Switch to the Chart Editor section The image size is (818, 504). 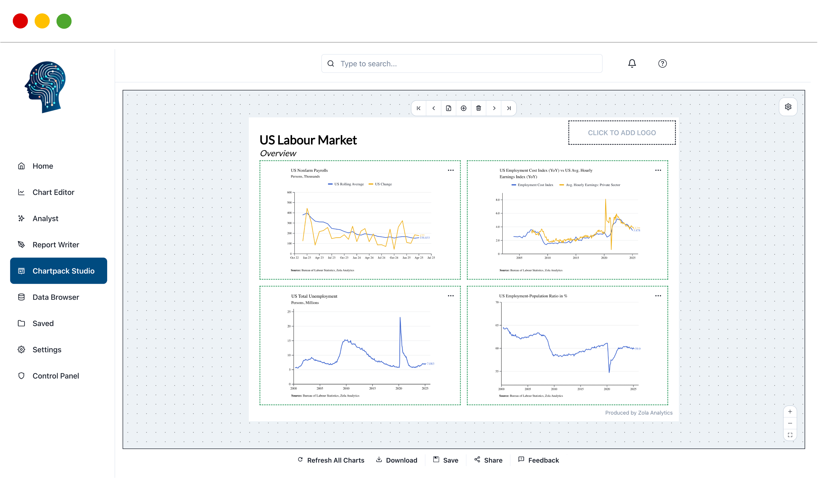53,192
